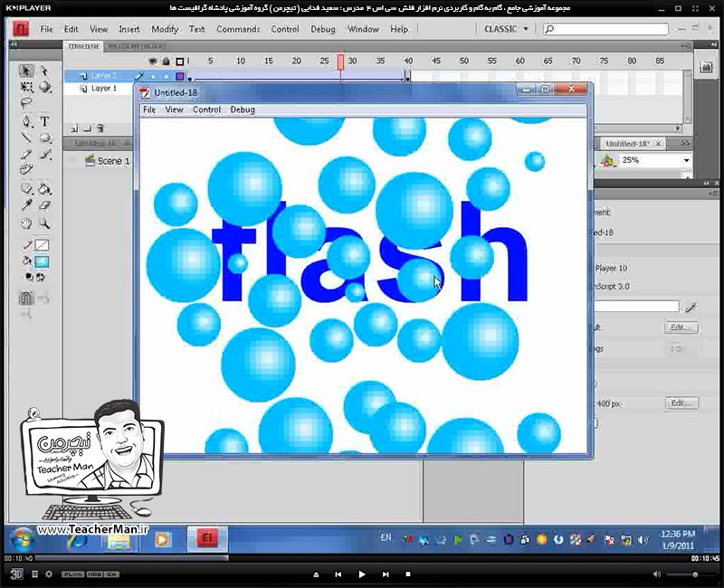Click the edit symbols icon beside zoom
The width and height of the screenshot is (724, 588).
coord(608,160)
